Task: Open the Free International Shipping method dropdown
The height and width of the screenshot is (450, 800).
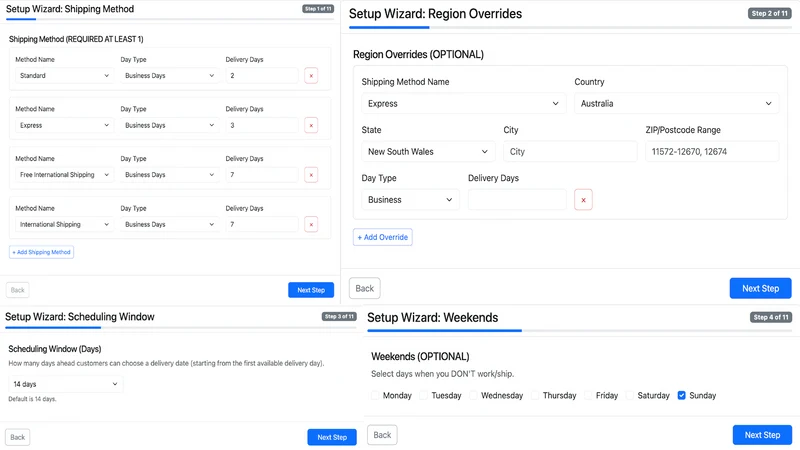Action: pos(64,175)
